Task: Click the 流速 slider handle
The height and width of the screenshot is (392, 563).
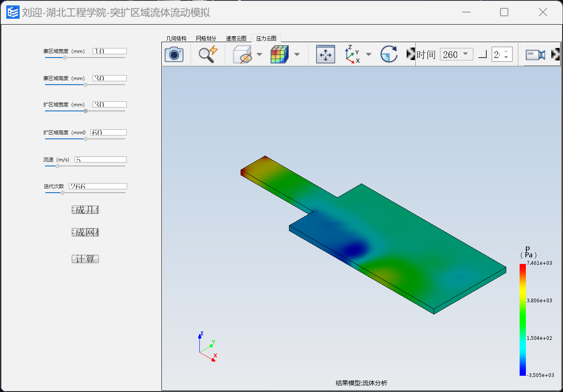Action: [58, 166]
